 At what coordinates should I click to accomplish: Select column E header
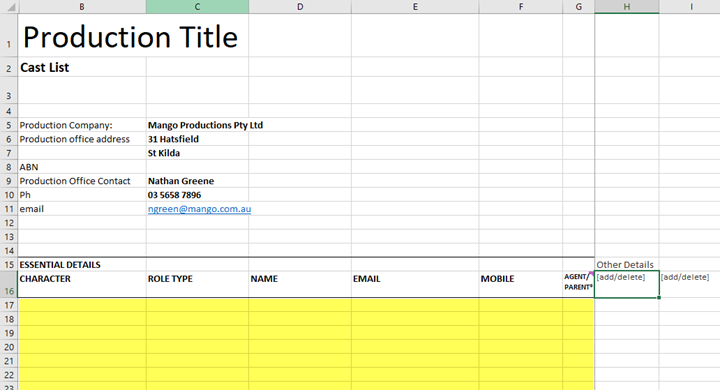415,6
